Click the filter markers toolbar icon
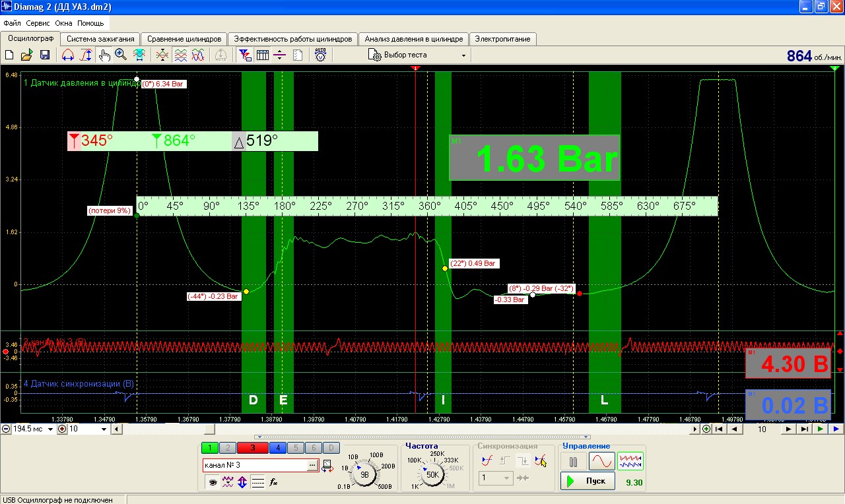The image size is (845, 504). 245,55
